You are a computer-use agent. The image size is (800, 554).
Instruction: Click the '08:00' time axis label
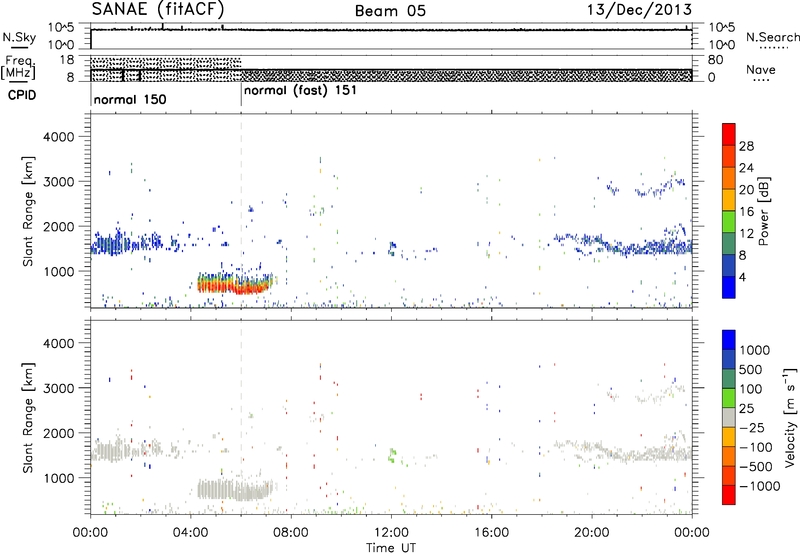[x=290, y=533]
